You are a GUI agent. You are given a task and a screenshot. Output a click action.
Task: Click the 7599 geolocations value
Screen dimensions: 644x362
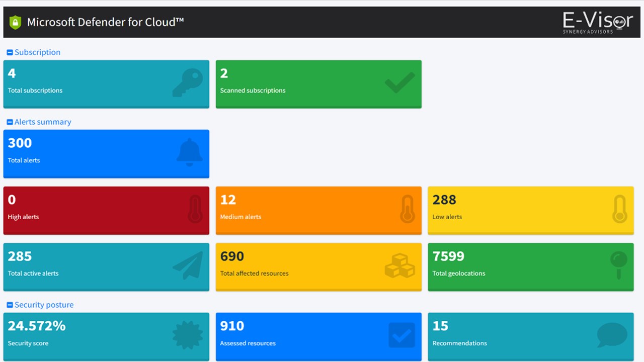tap(448, 256)
